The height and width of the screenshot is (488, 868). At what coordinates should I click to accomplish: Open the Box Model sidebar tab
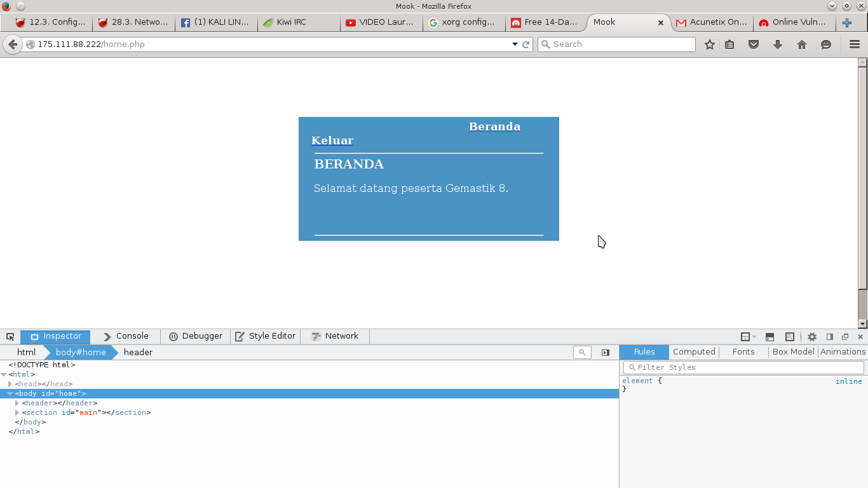pyautogui.click(x=793, y=352)
